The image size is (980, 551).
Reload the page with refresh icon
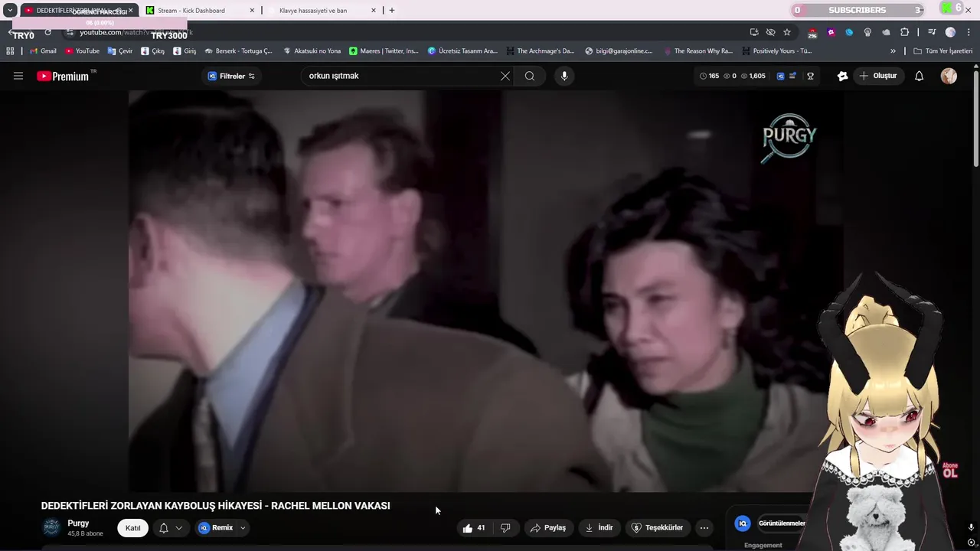click(x=47, y=32)
